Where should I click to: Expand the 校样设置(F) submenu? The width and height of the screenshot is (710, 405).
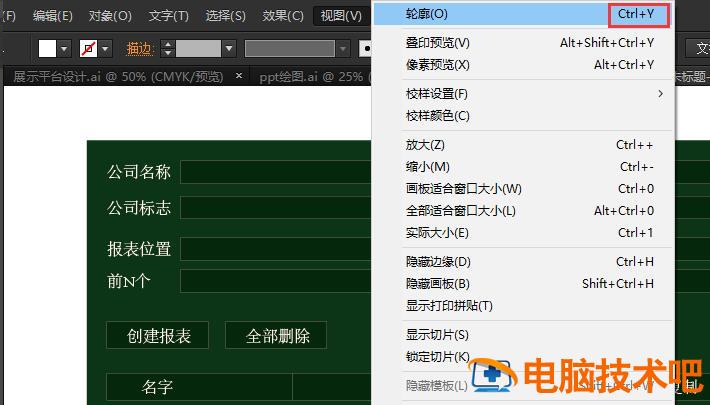[x=437, y=93]
